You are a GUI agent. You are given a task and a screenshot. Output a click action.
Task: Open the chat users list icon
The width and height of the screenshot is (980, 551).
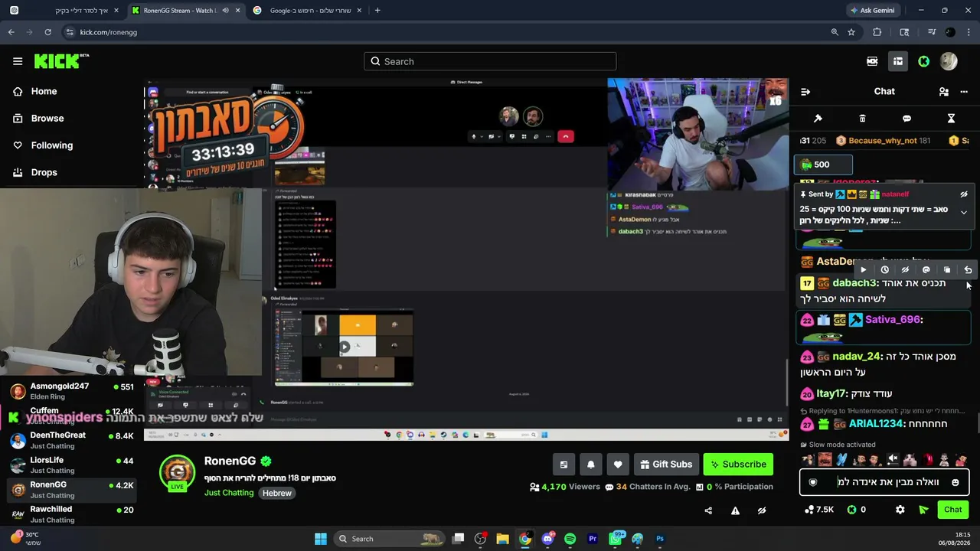[944, 92]
